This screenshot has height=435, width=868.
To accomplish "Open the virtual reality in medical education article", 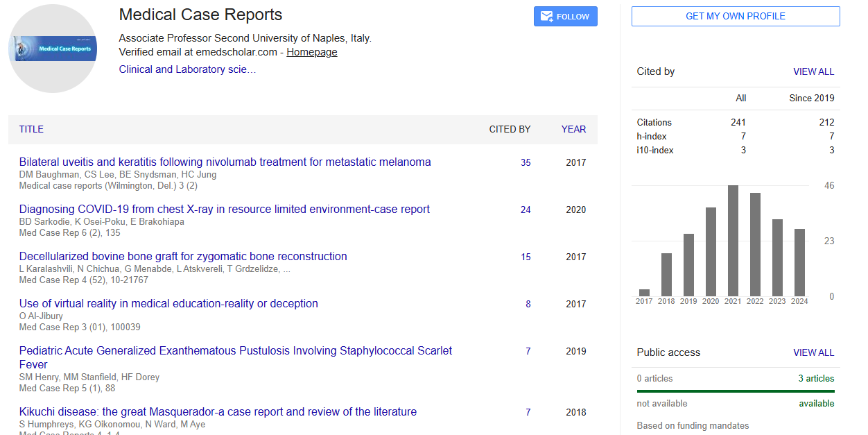I will 168,303.
